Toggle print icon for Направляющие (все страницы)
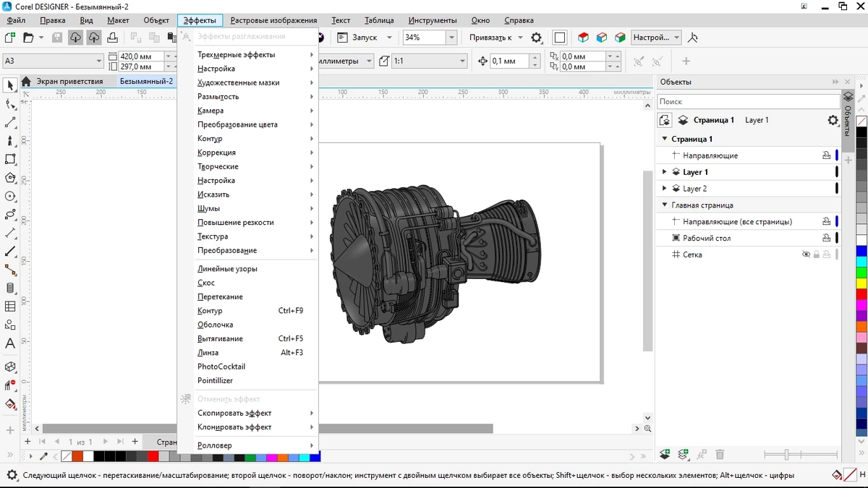This screenshot has height=488, width=868. point(826,221)
